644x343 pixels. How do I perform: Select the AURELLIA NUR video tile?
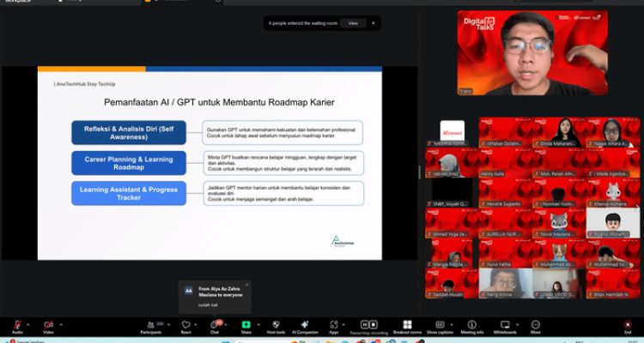click(506, 223)
